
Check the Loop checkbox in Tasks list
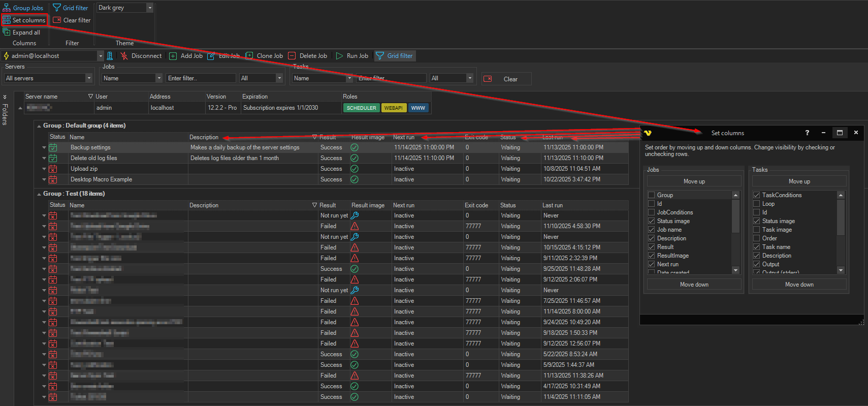point(756,204)
